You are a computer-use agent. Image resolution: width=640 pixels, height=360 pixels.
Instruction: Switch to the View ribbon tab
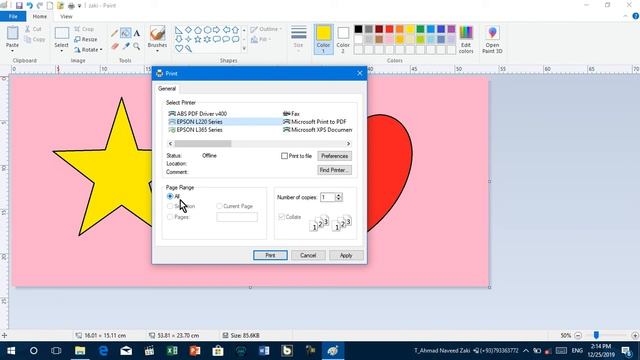coord(66,16)
